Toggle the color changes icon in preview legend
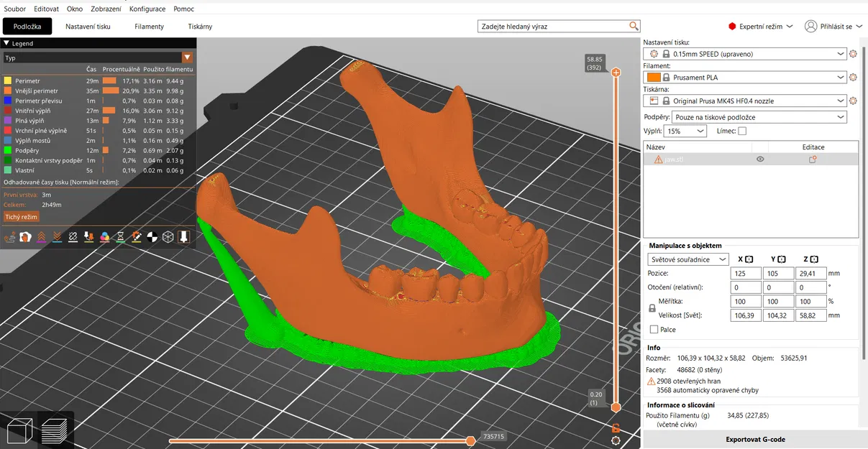Viewport: 868px width, 449px height. (x=104, y=236)
